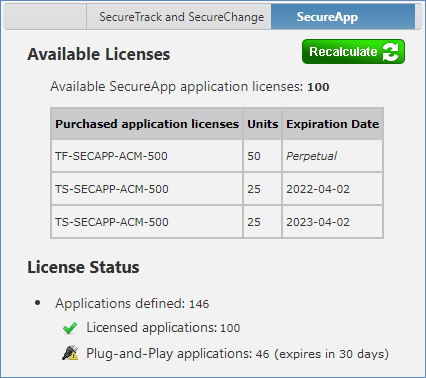Click the Licensed applications: 100 text

tap(163, 328)
